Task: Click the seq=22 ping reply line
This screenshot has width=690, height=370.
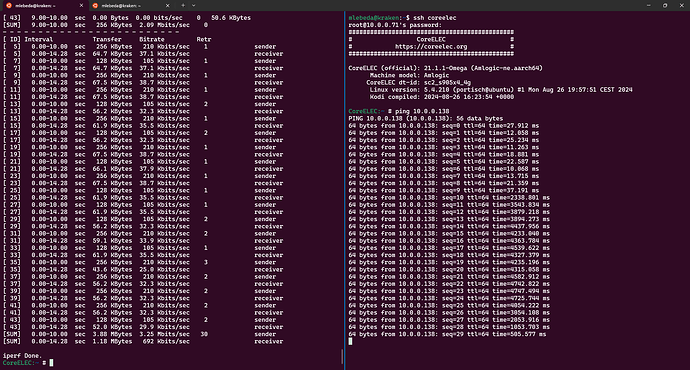Action: (449, 284)
